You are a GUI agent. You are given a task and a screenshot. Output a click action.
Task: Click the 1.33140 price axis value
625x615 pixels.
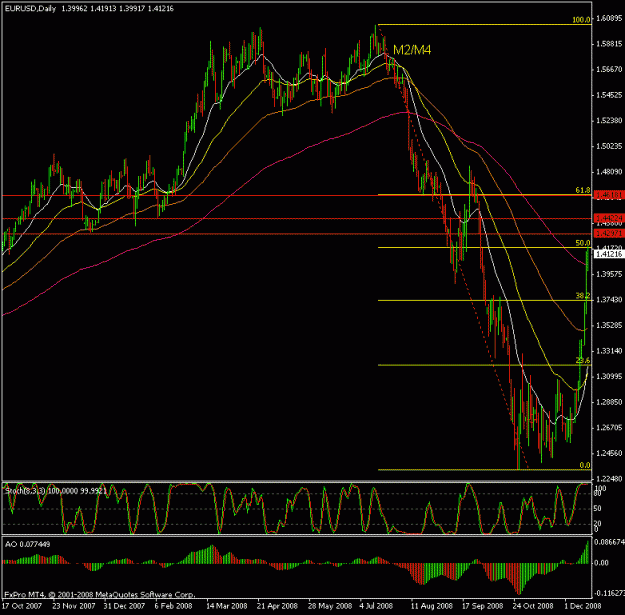[609, 351]
